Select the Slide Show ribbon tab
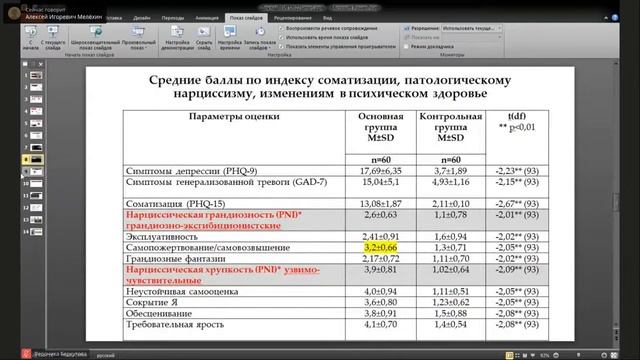Screen dimensions: 640x360 pos(246,18)
